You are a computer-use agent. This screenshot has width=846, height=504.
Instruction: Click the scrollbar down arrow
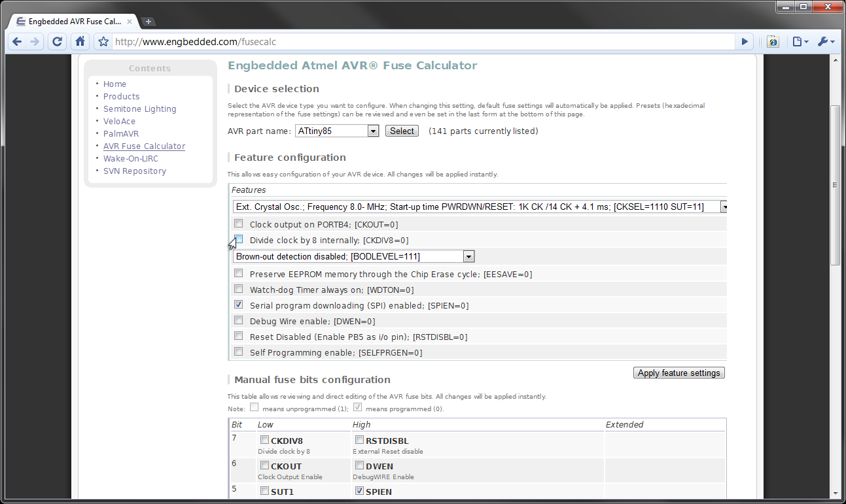[835, 493]
